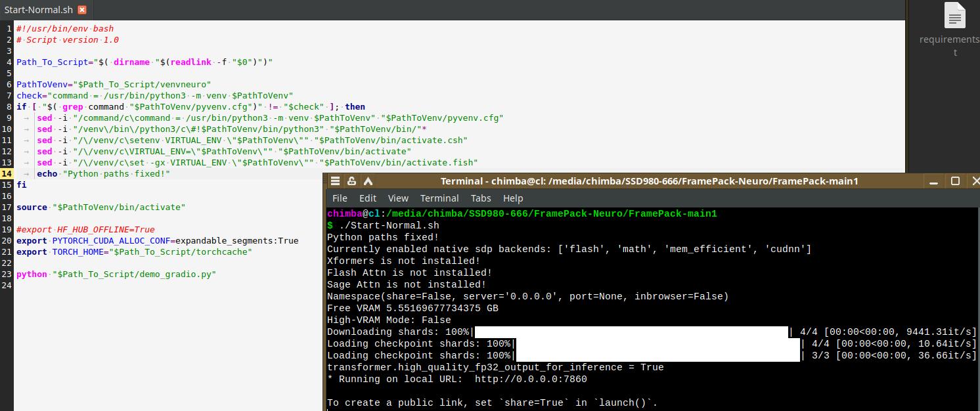Click the source activate line in editor

[101, 207]
